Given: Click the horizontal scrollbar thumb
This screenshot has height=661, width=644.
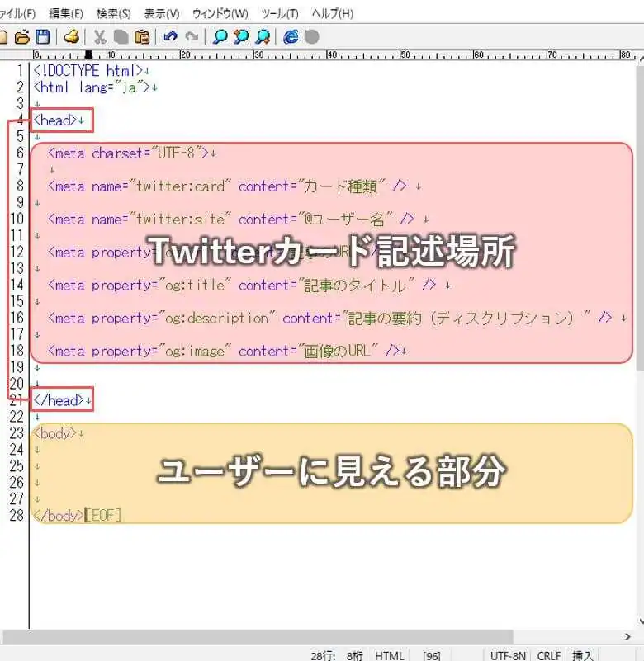Looking at the screenshot, I should point(258,636).
